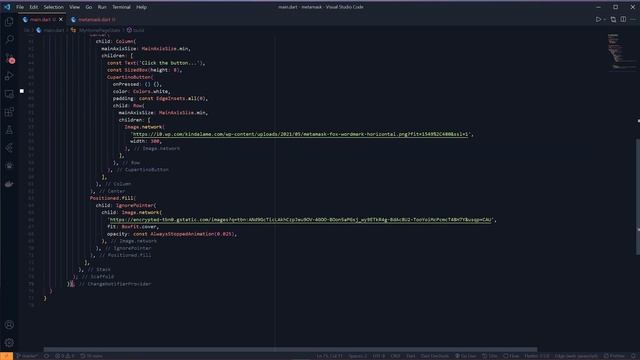Image resolution: width=640 pixels, height=360 pixels.
Task: Place cursor on // ChangeNotifierProvider closing comment
Action: point(115,284)
